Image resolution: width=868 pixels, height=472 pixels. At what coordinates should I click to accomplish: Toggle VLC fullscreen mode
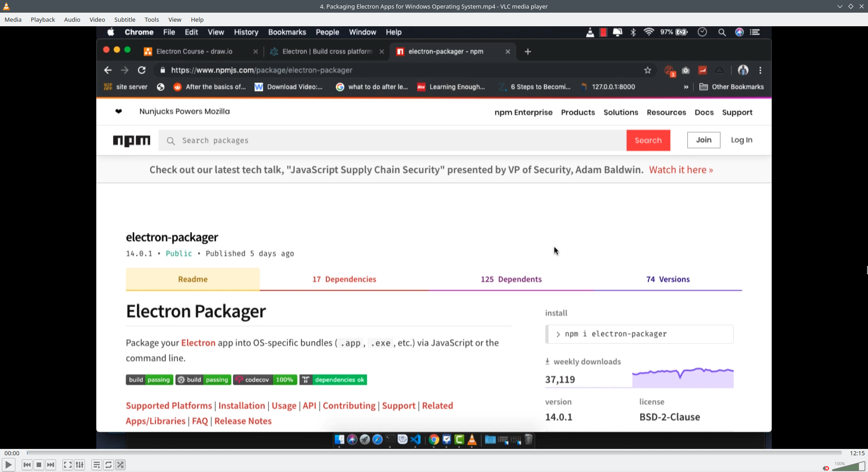click(x=67, y=465)
